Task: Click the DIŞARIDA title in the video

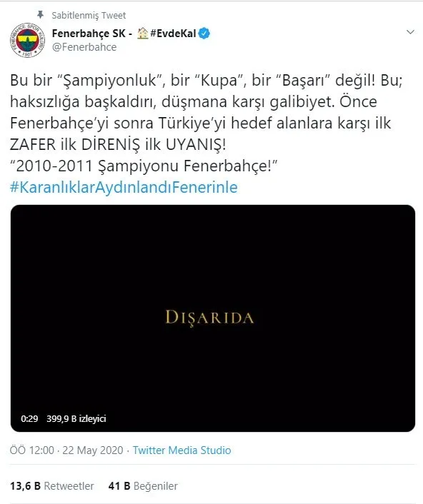Action: pyautogui.click(x=209, y=318)
